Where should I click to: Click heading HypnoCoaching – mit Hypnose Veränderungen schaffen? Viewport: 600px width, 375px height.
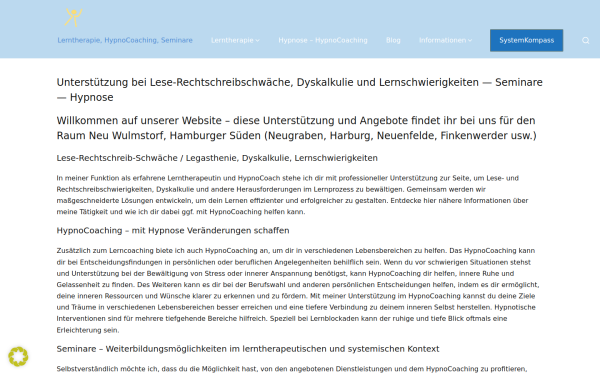coord(173,230)
